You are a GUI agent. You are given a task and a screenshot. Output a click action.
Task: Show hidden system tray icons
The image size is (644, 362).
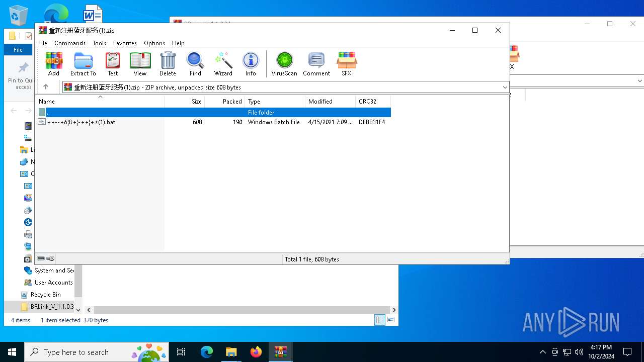point(542,352)
